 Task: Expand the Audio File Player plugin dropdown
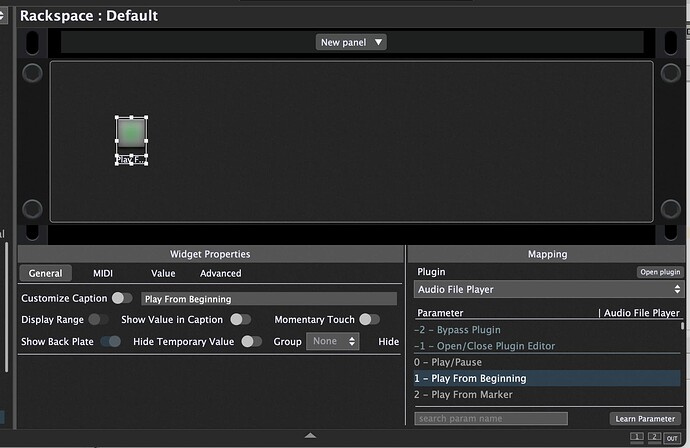point(549,290)
